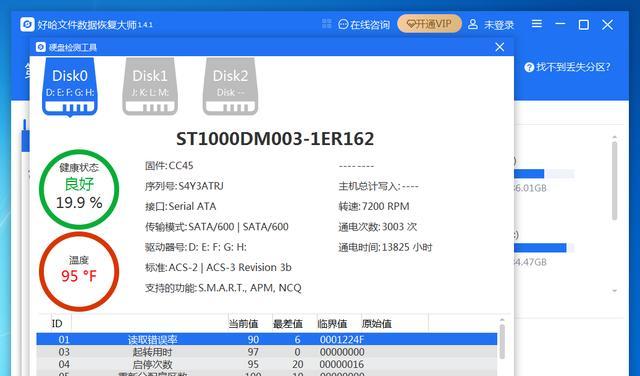The height and width of the screenshot is (376, 640).
Task: Open the lost partition help link
Action: pyautogui.click(x=567, y=67)
